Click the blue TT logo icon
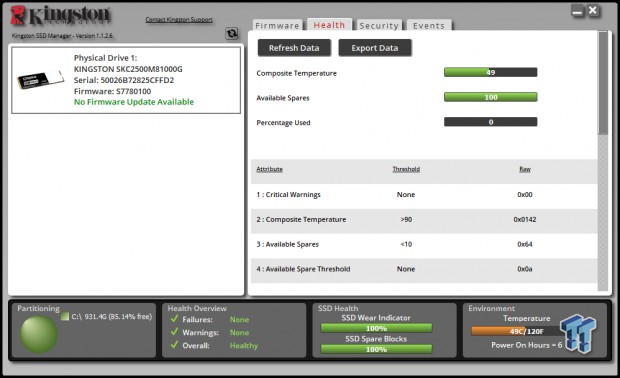620x378 pixels. point(578,333)
